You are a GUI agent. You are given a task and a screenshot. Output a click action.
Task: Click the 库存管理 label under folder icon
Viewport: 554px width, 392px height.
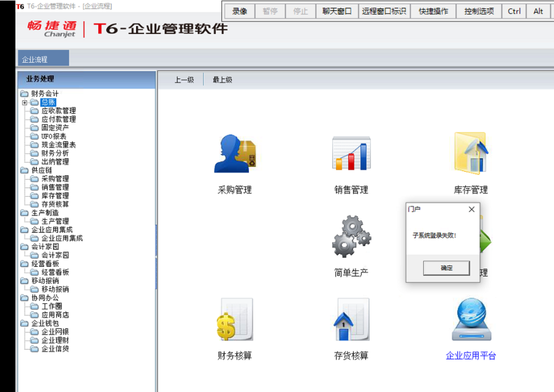tap(471, 190)
